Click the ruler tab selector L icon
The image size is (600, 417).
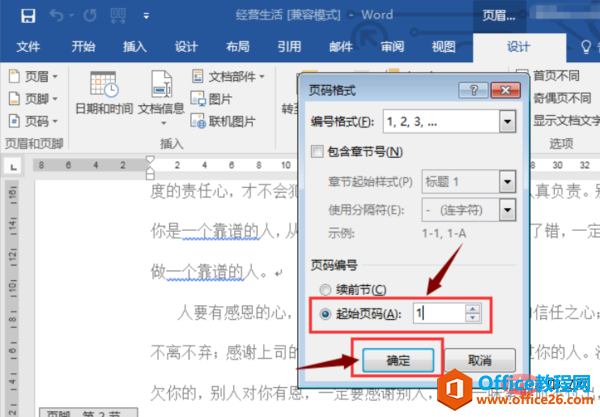13,166
